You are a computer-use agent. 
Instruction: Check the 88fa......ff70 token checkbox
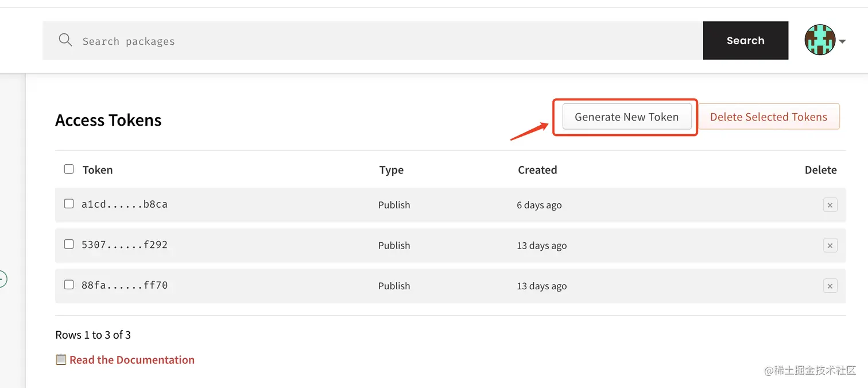[x=69, y=285]
